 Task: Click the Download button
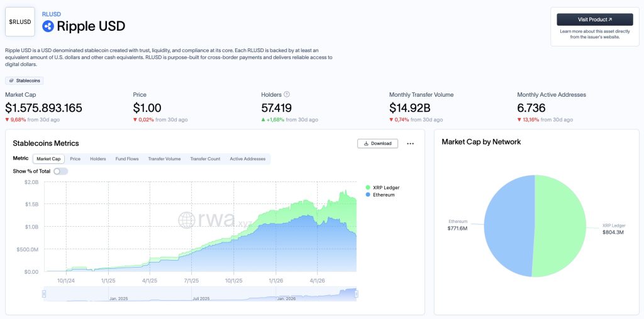point(377,144)
